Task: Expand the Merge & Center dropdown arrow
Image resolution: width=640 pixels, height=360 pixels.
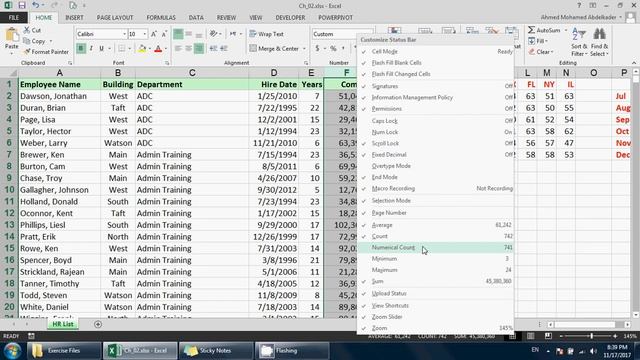Action: [x=304, y=49]
